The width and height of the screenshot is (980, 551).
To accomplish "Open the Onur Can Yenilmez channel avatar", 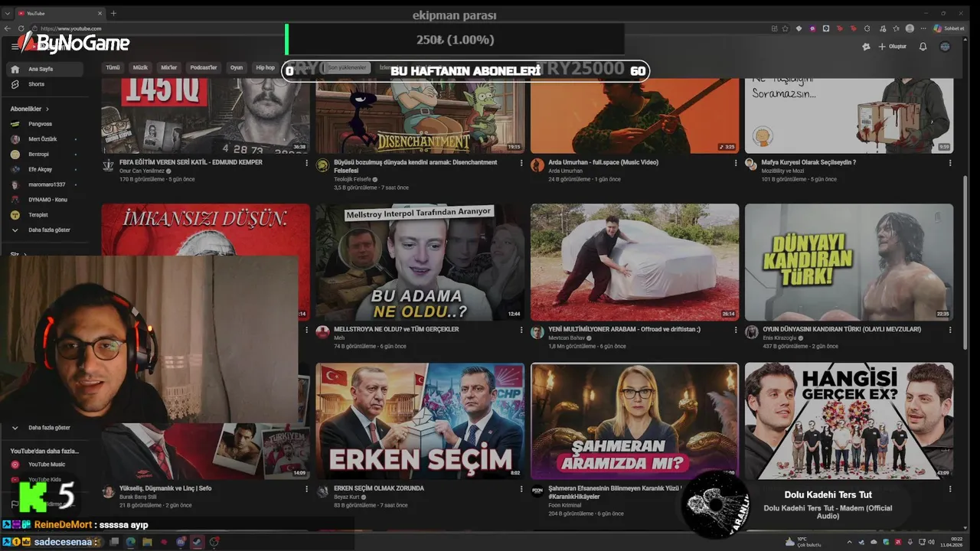I will pos(108,165).
